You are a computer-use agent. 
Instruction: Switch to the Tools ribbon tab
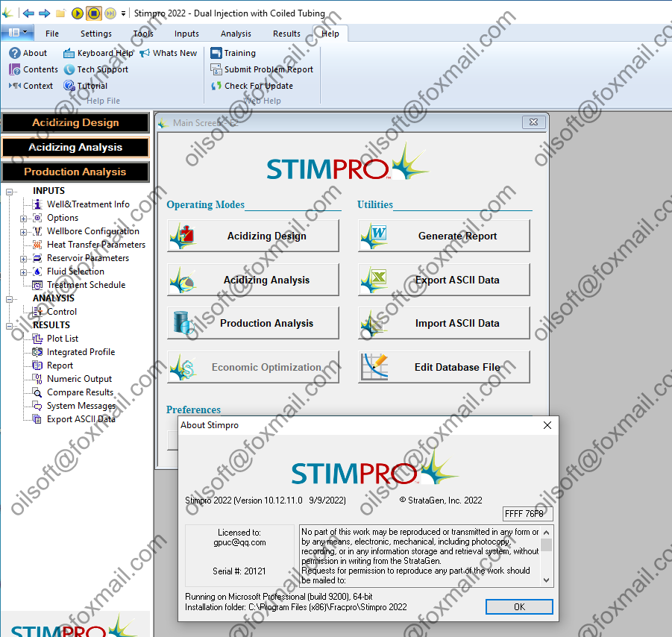[143, 34]
